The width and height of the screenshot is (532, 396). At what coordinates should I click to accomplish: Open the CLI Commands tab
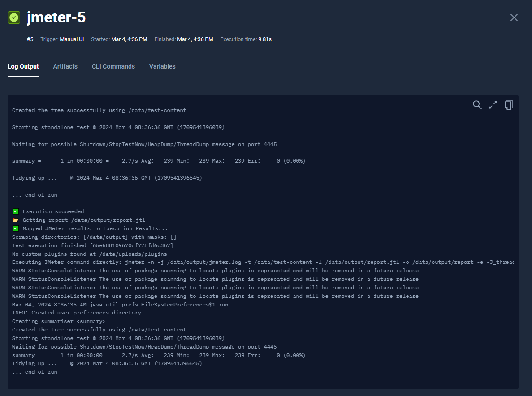(113, 66)
